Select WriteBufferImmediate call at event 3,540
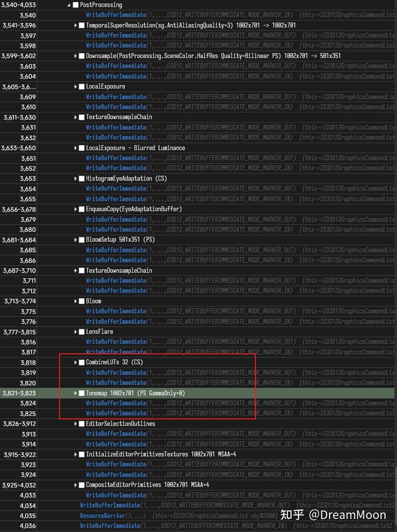This screenshot has width=397, height=532. point(116,15)
